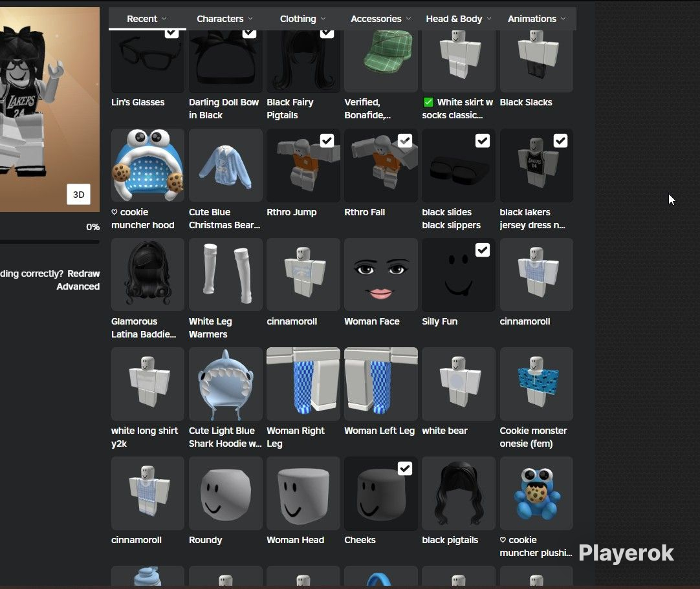Select the Silly Fun face thumbnail

point(459,275)
